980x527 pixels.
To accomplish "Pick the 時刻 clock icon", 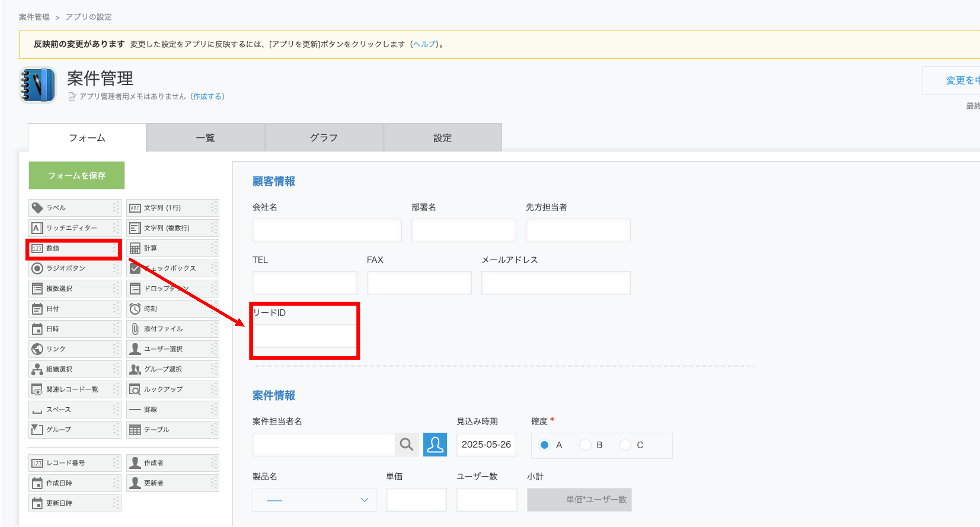I will [135, 309].
